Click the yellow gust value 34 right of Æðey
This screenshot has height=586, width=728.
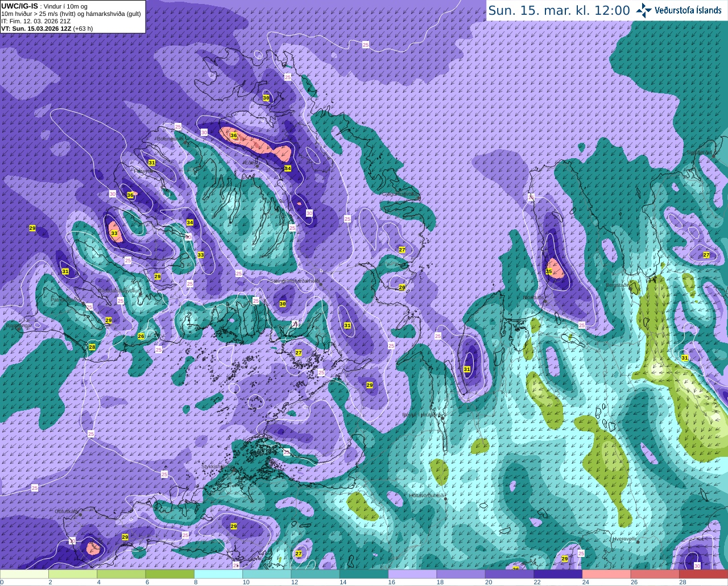288,168
